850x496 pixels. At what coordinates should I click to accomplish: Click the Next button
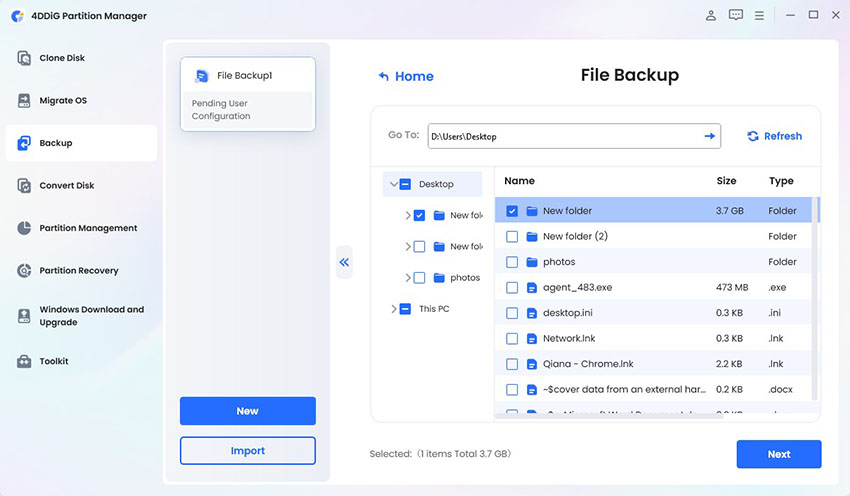[x=778, y=454]
